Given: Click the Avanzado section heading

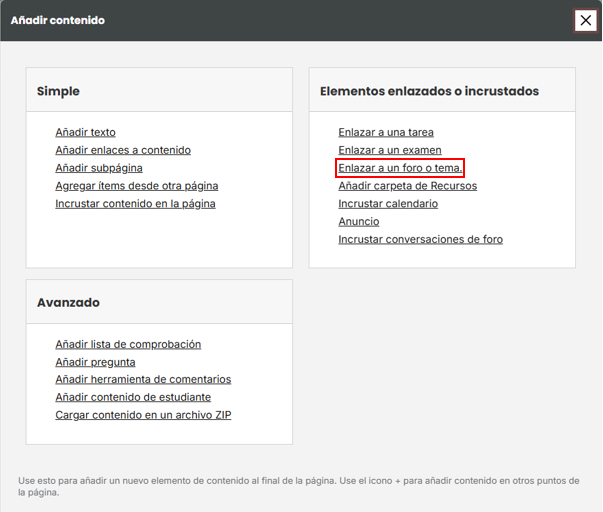Looking at the screenshot, I should click(x=68, y=303).
